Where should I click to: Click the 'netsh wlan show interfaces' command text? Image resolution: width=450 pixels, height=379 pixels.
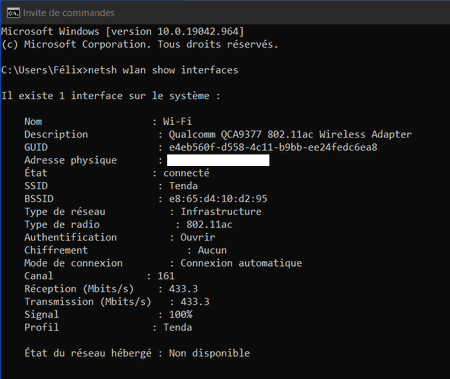[x=163, y=70]
